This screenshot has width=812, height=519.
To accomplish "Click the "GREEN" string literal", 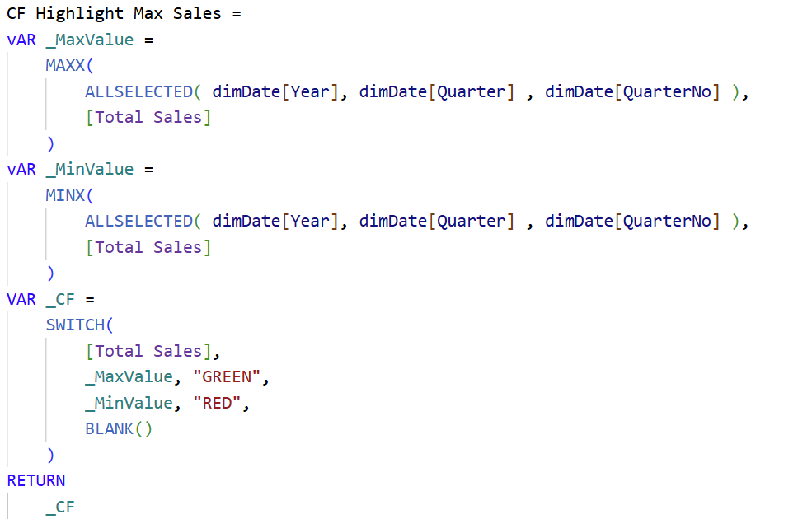I will (227, 376).
